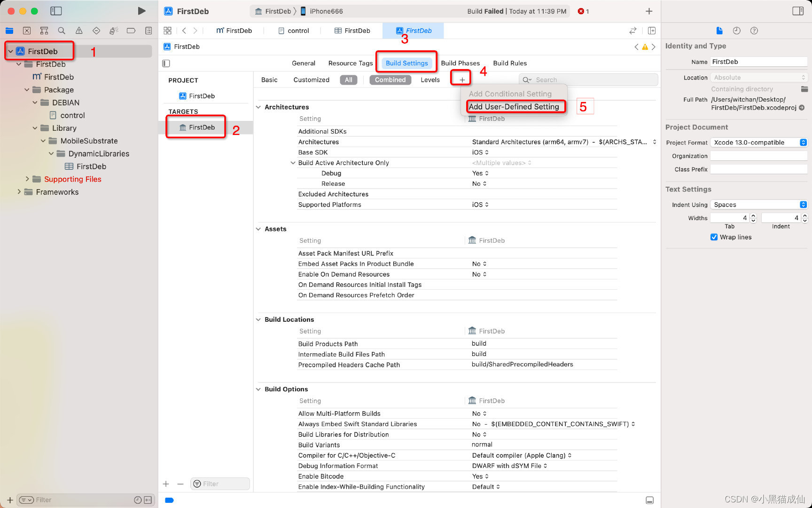Open the Issue navigator warning icon
This screenshot has height=508, width=812.
tap(79, 31)
